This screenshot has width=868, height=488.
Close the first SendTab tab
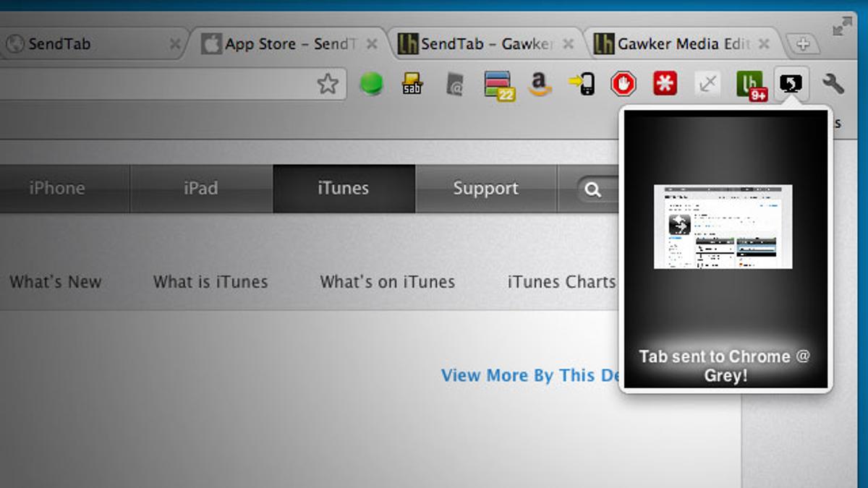tap(174, 44)
